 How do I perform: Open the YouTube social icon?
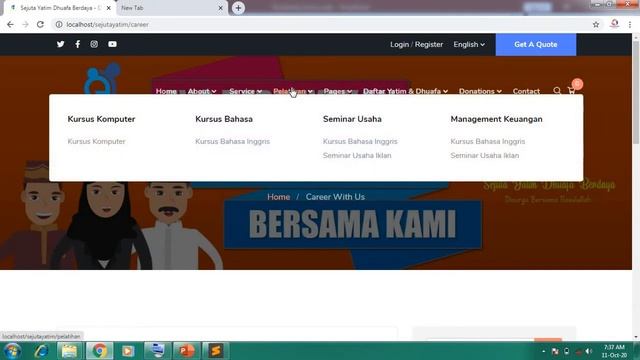pos(112,44)
